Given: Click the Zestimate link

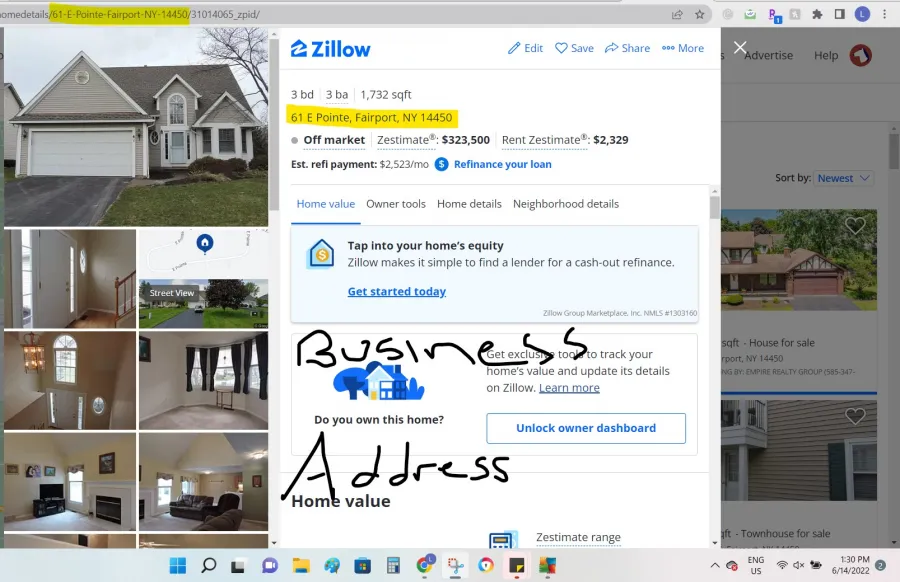Looking at the screenshot, I should pos(406,140).
